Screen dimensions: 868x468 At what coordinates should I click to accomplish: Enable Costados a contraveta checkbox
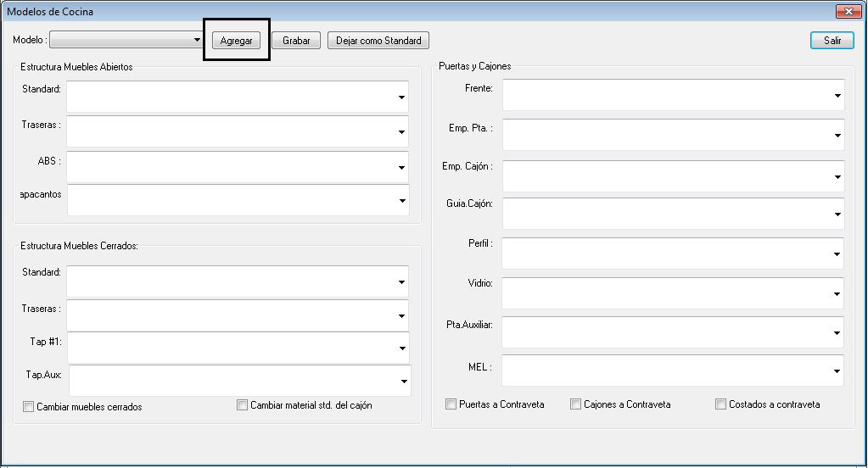point(720,404)
